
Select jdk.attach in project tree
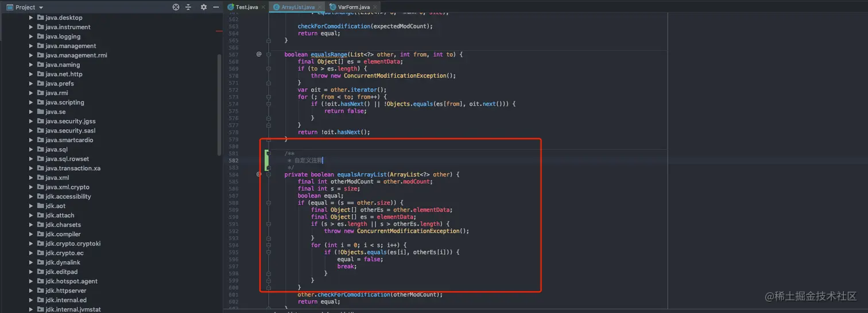pyautogui.click(x=60, y=216)
